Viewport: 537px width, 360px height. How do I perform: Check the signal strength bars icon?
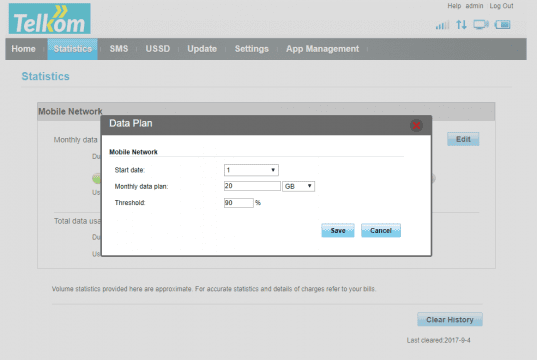[x=442, y=25]
